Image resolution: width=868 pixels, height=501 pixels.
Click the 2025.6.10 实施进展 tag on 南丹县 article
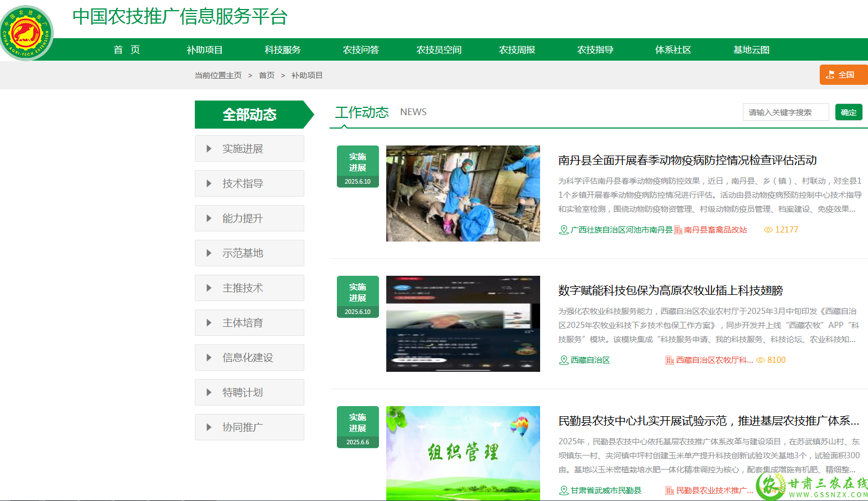[358, 166]
